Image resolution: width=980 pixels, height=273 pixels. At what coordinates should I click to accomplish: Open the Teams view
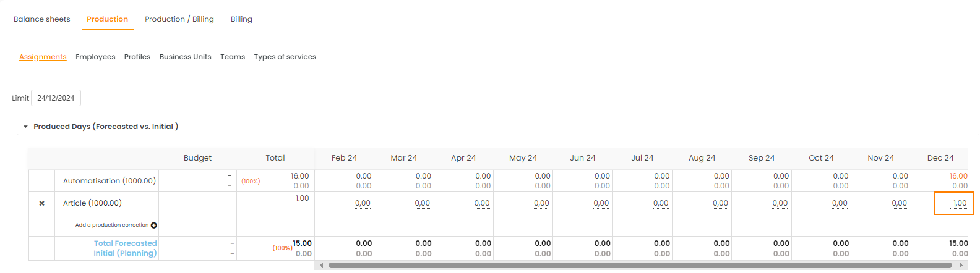pos(233,57)
